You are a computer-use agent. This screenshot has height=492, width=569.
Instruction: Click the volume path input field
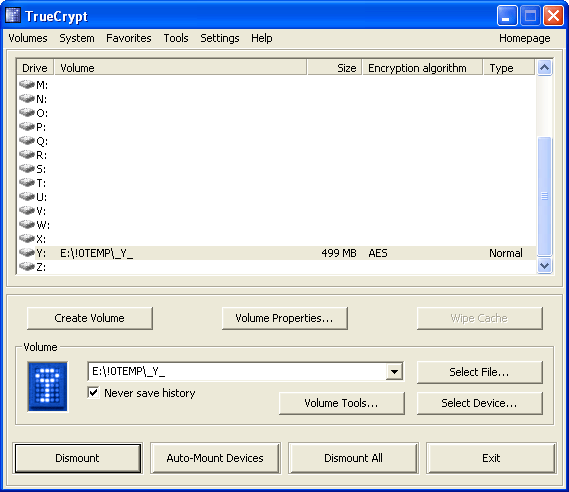(237, 371)
